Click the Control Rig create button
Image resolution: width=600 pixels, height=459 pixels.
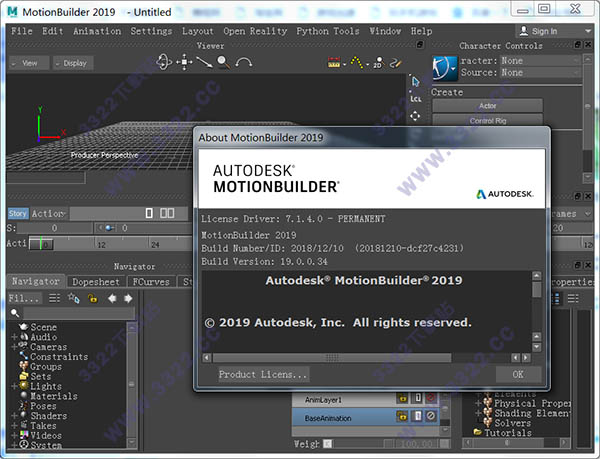(x=488, y=120)
